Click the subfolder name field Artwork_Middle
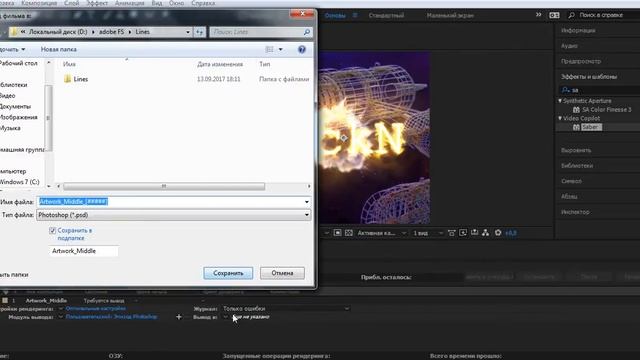Viewport: 640px width, 360px height. point(83,251)
